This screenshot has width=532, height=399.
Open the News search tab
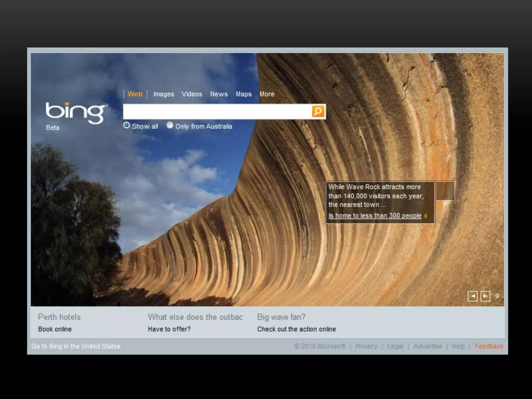point(219,94)
